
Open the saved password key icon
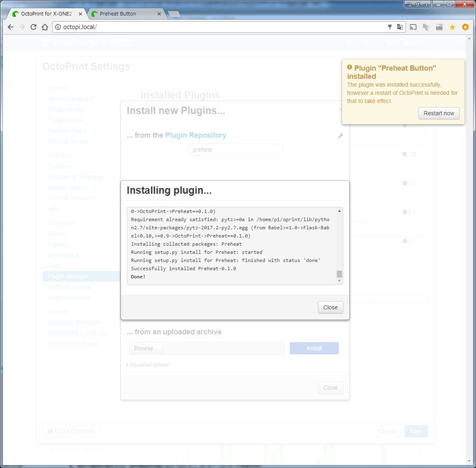[x=390, y=27]
